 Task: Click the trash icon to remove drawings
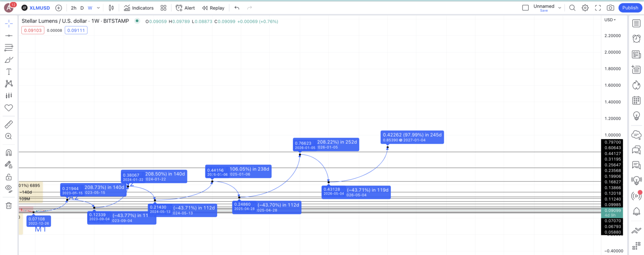pos(8,205)
